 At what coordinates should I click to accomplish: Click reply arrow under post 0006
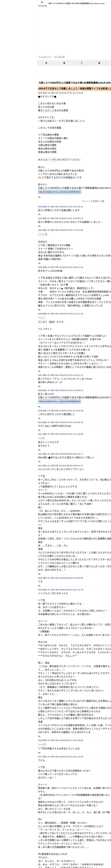pos(39,371)
